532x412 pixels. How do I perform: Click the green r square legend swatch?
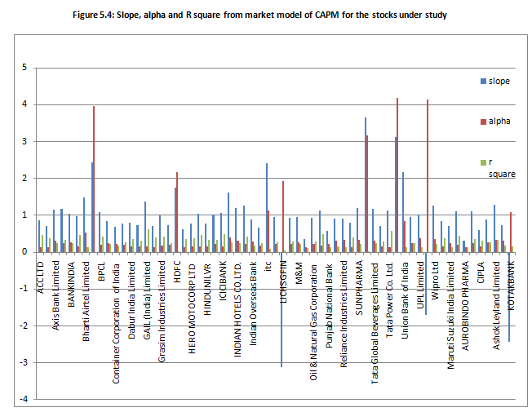(483, 163)
